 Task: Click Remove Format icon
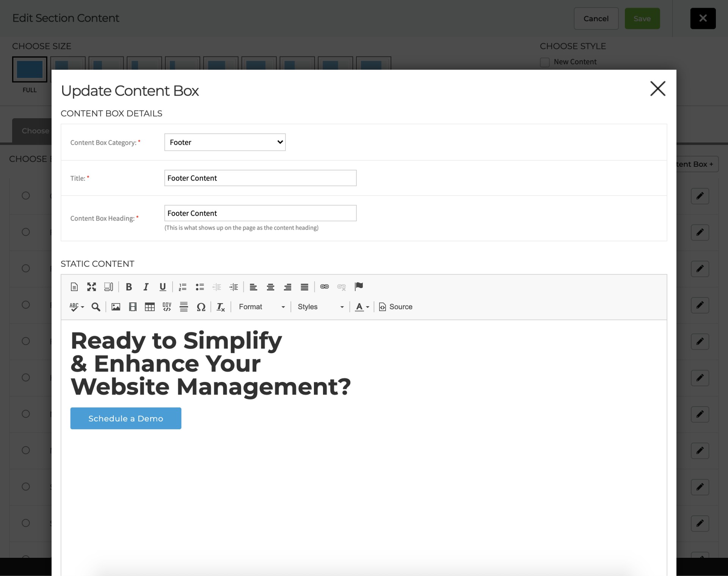(221, 307)
